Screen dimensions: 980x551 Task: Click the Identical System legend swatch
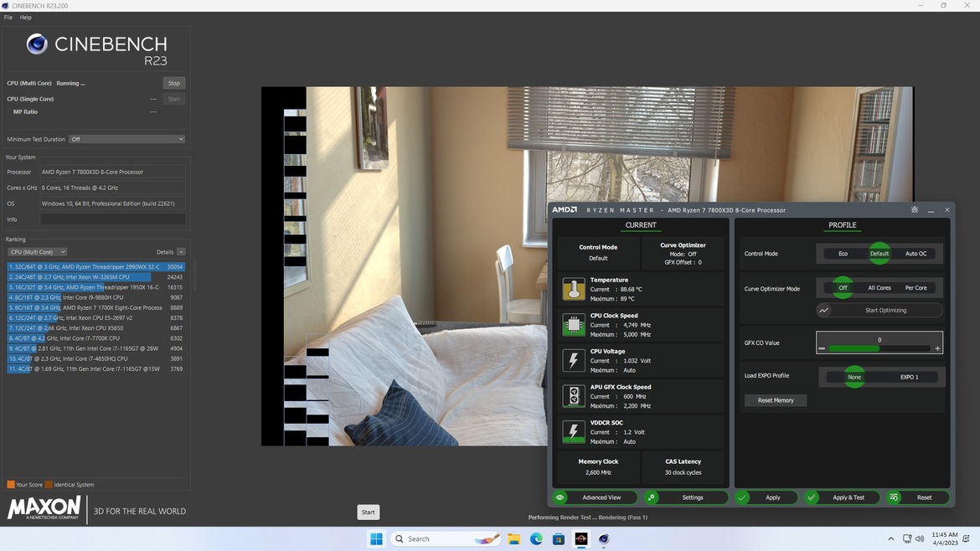[49, 484]
